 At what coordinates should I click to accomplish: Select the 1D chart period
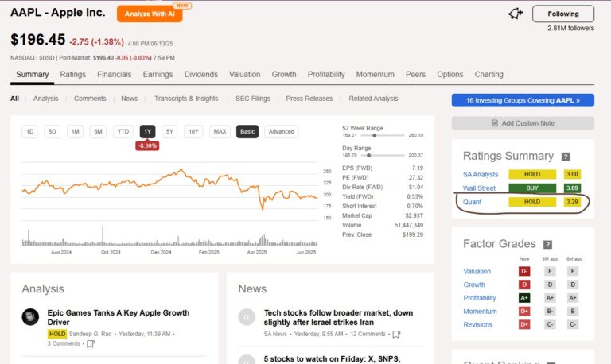click(x=29, y=132)
